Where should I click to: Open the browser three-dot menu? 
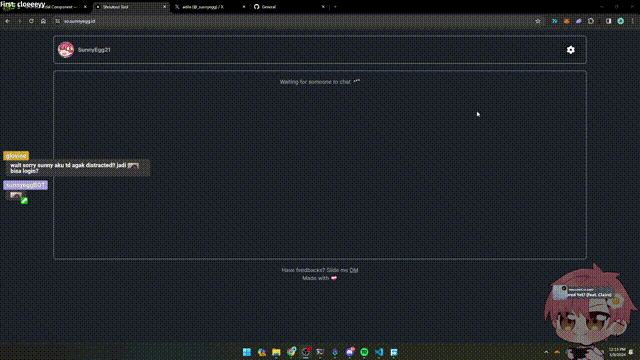pos(632,21)
